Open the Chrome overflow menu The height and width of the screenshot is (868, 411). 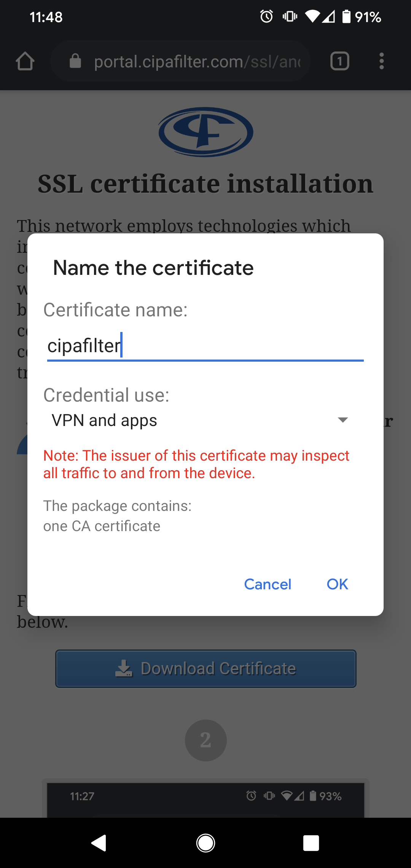(x=382, y=61)
